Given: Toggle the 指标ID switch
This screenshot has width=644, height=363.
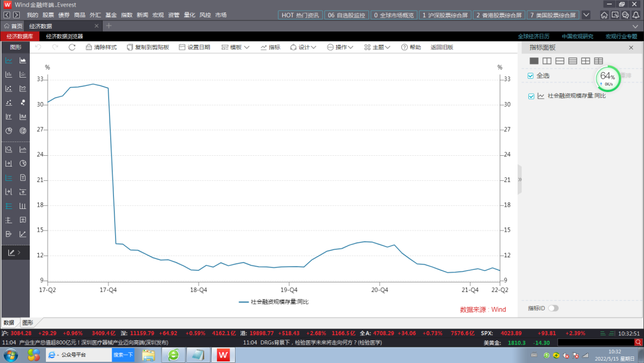Looking at the screenshot, I should (553, 308).
